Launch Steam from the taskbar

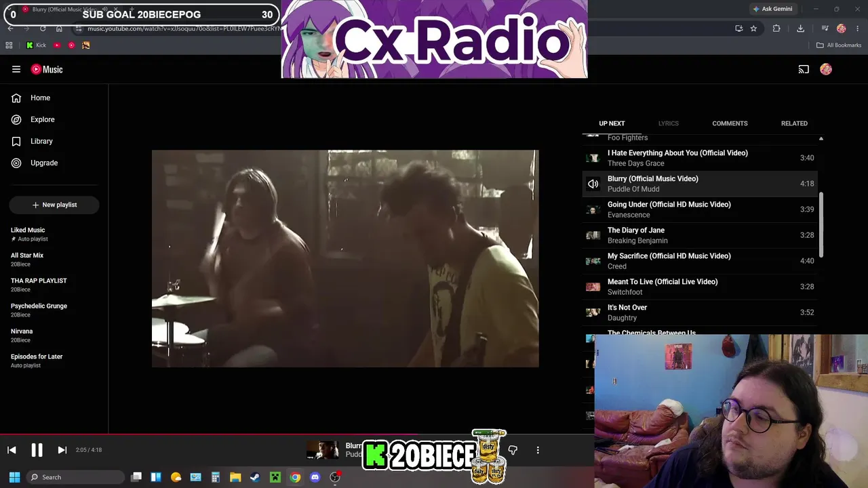255,477
